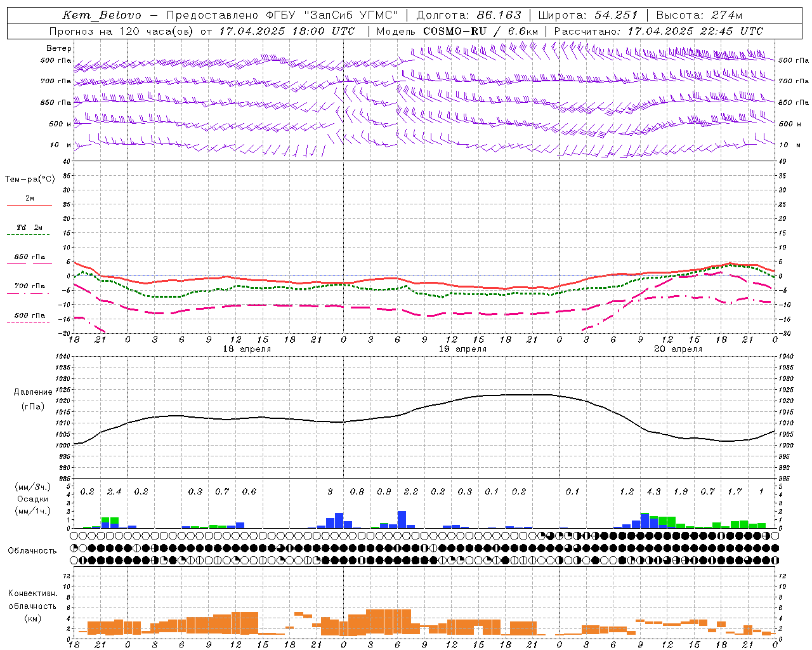Click the "Давление" pressure label

(x=33, y=392)
